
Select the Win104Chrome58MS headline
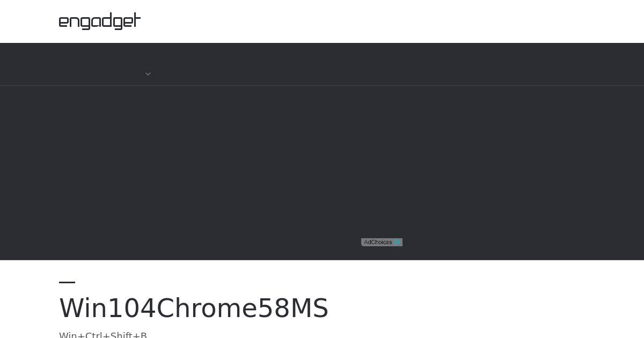pos(194,308)
